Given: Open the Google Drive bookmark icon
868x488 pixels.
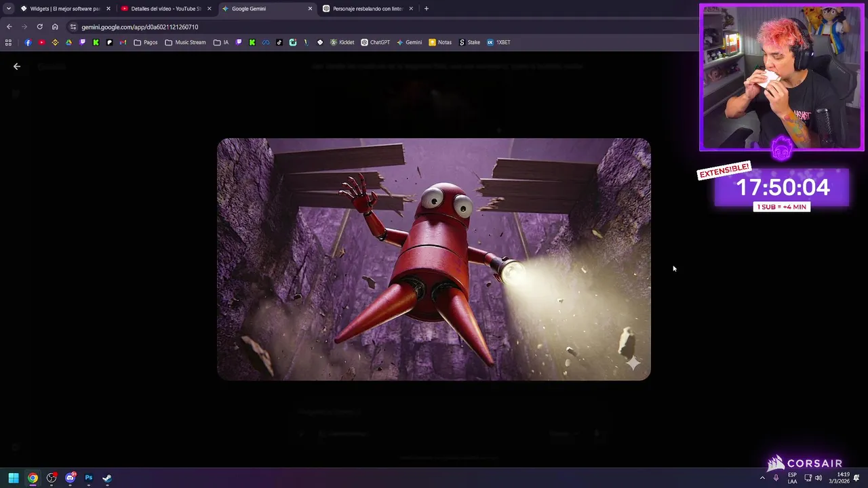Looking at the screenshot, I should (68, 42).
